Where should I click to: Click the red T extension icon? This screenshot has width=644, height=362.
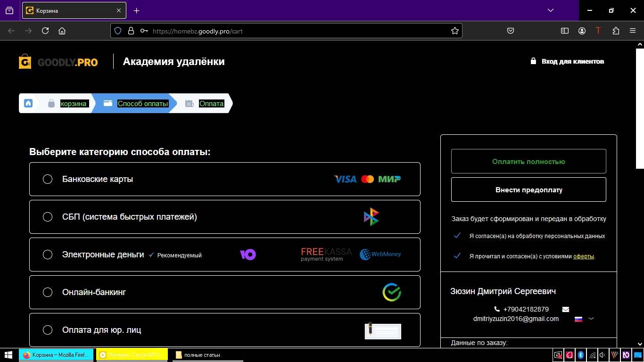(x=598, y=31)
